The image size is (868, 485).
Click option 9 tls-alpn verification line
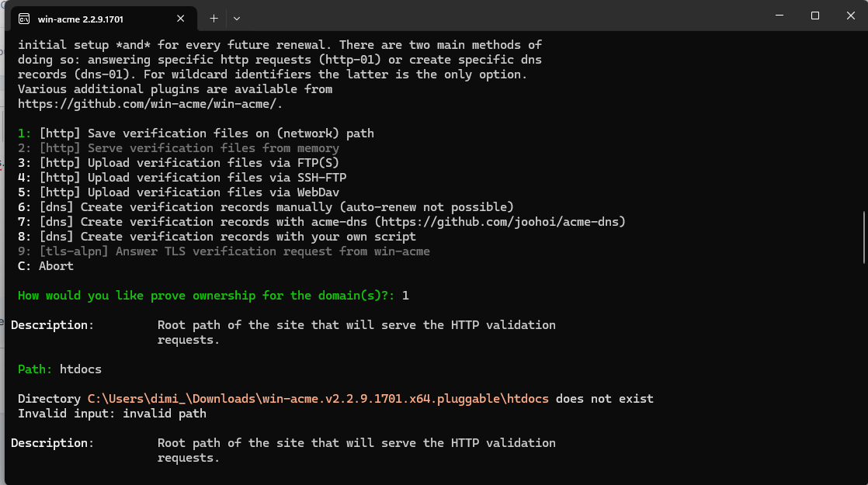(224, 251)
